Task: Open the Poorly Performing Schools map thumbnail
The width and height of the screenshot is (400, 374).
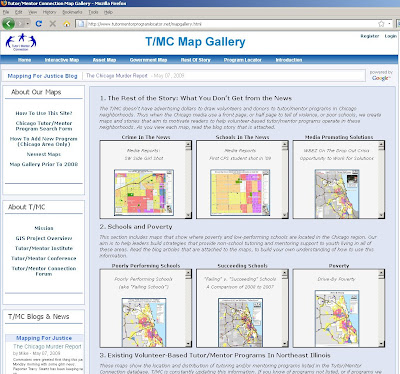Action: pyautogui.click(x=144, y=323)
